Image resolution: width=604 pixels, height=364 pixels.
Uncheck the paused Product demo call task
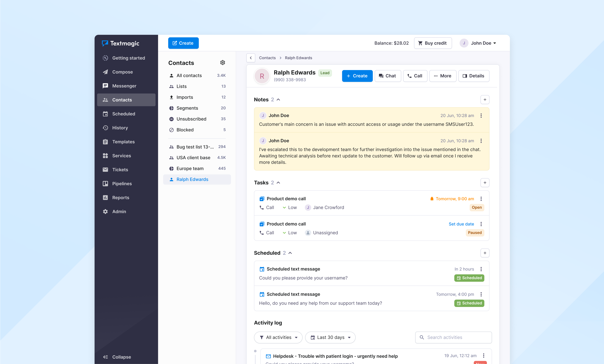pyautogui.click(x=262, y=224)
